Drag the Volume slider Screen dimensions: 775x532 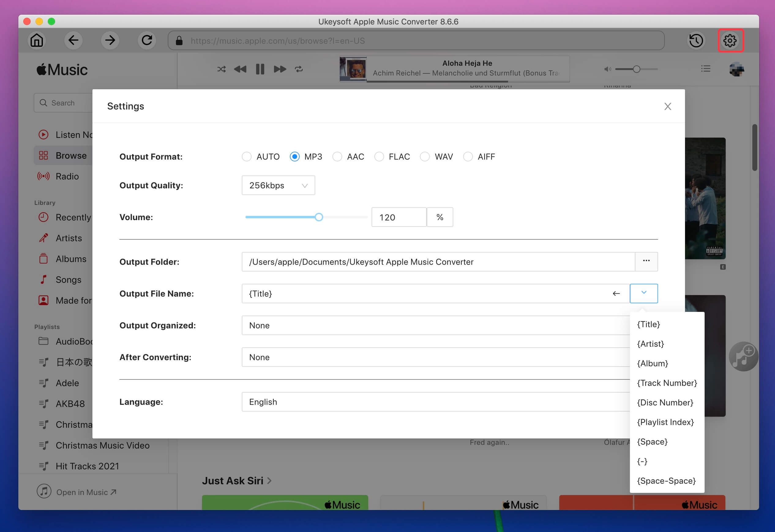320,216
